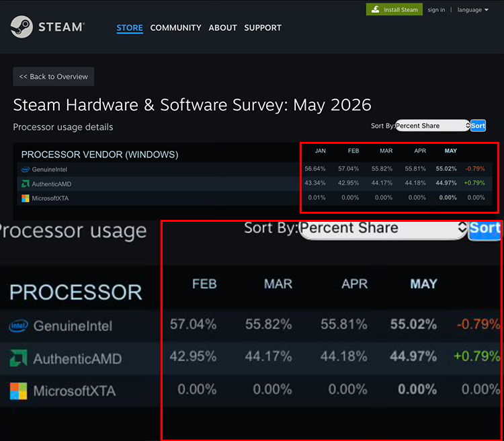The height and width of the screenshot is (441, 504).
Task: Click the small -0.79% change value
Action: [475, 169]
